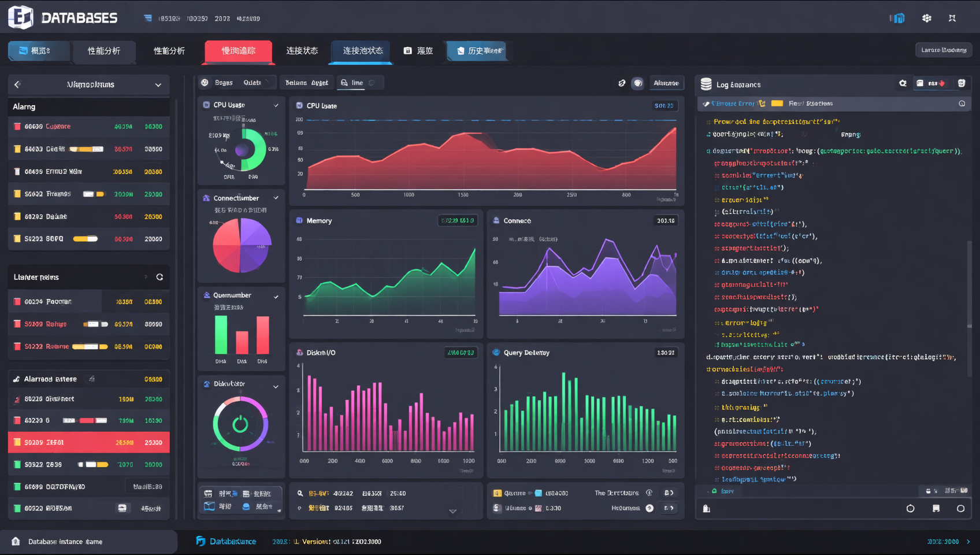Screen dimensions: 980x555
Task: Toggle the round switch left of Alarme
Action: click(637, 83)
